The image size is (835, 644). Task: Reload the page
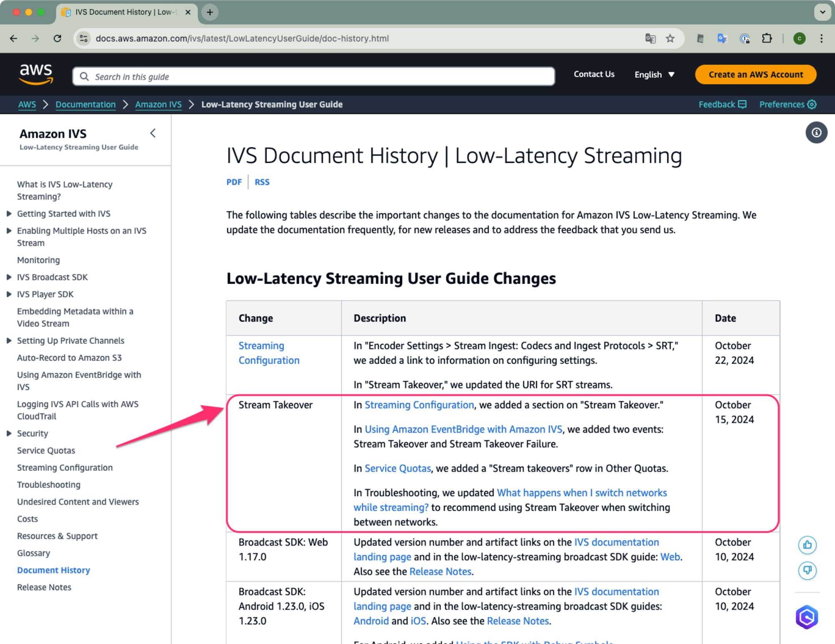click(x=58, y=38)
